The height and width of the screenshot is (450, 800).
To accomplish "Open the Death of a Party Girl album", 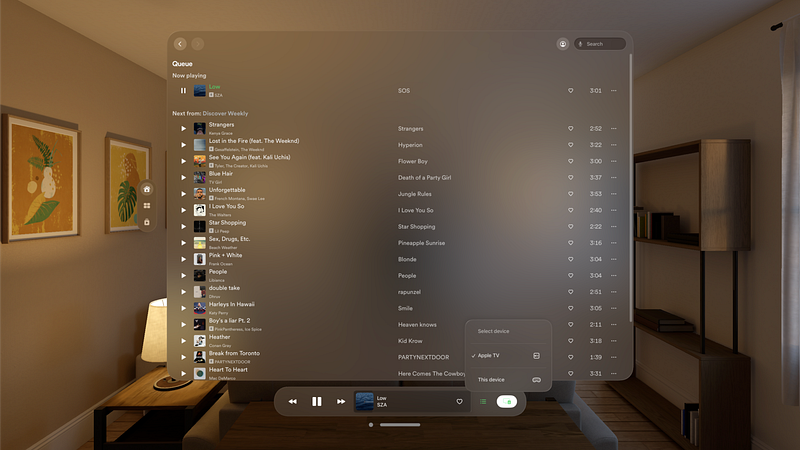I will click(424, 178).
